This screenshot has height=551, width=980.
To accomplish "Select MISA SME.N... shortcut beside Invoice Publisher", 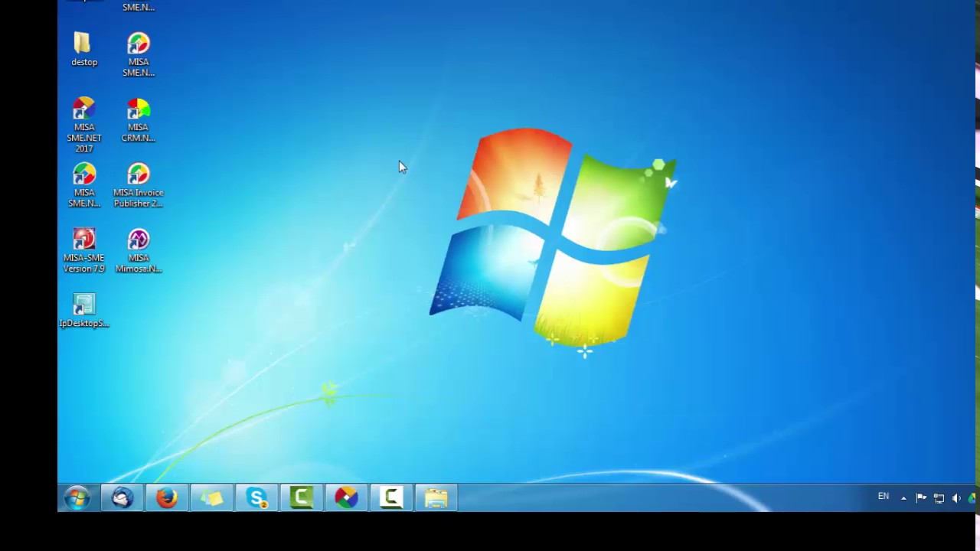I will tap(84, 185).
